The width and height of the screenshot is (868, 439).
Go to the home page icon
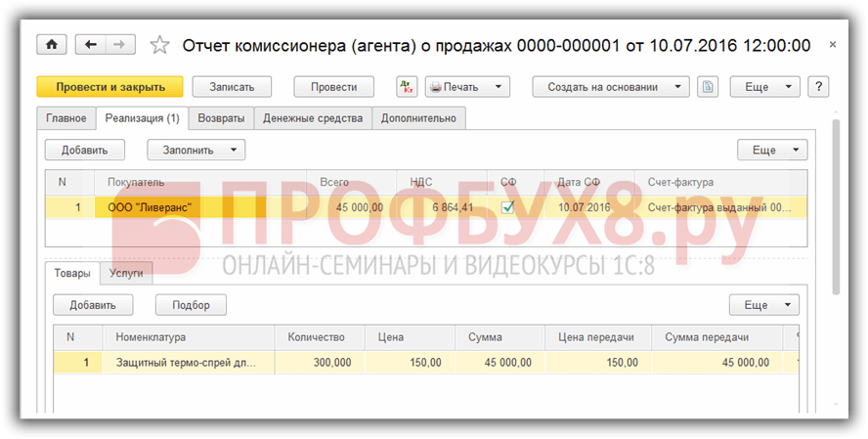click(x=52, y=45)
